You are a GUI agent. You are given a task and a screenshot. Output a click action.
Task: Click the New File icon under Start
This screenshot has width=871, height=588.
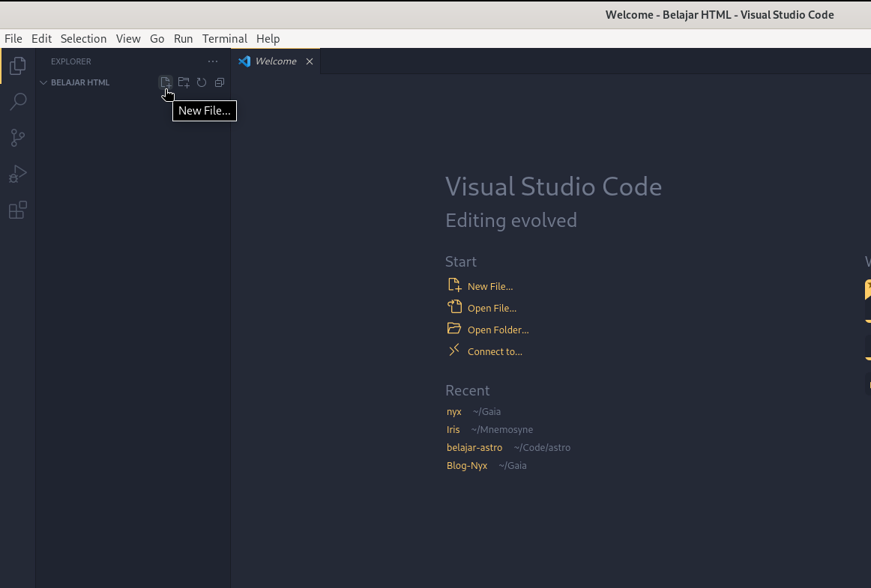coord(454,285)
